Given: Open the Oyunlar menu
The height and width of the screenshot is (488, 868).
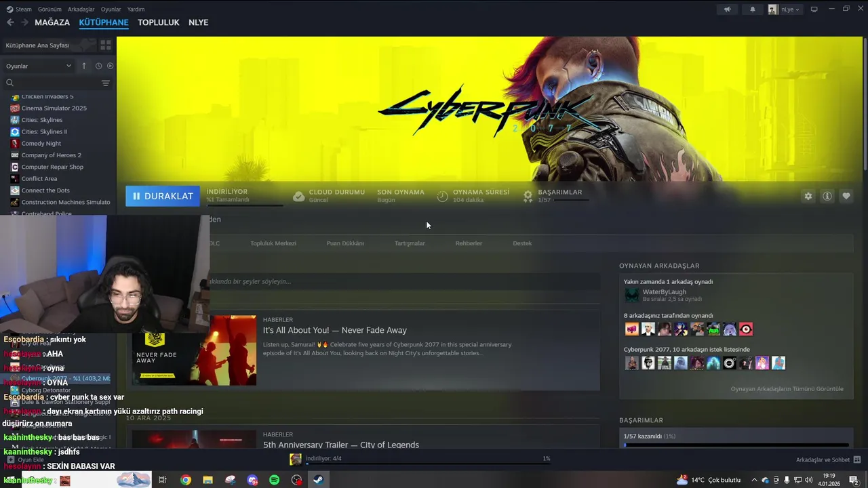Looking at the screenshot, I should click(111, 9).
